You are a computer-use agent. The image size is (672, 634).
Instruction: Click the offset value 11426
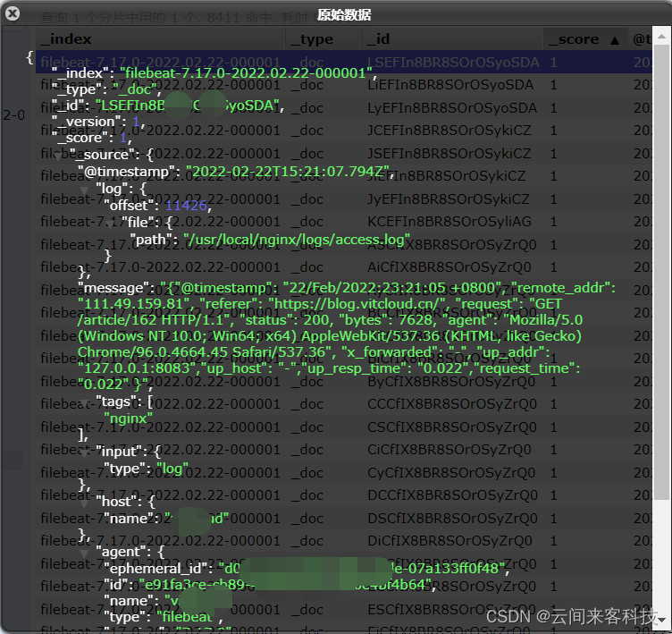tap(186, 206)
